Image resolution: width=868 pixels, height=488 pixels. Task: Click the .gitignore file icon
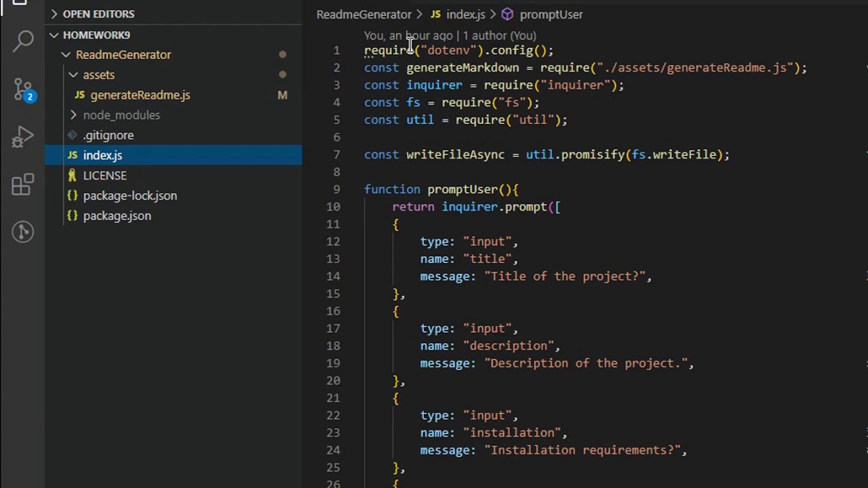click(73, 135)
